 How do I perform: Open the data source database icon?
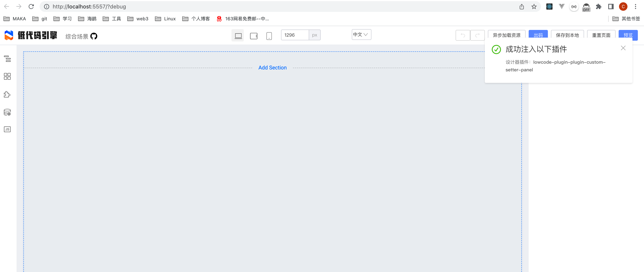[x=7, y=112]
